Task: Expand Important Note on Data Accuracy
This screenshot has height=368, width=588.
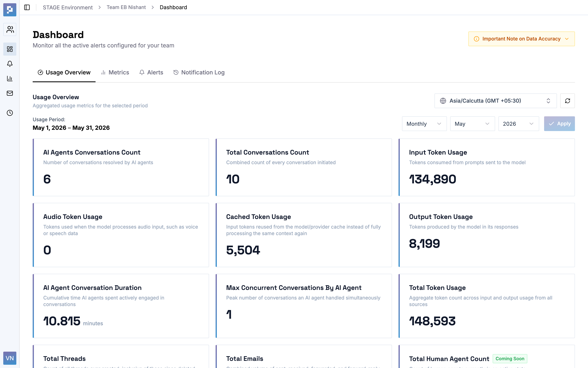Action: coord(521,39)
